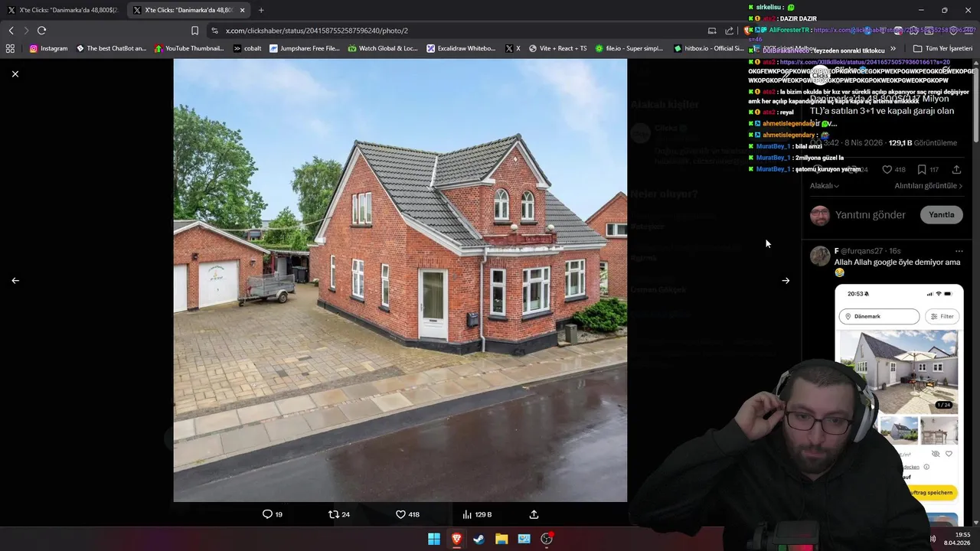Open the more options dots on the furqans27 reply
The width and height of the screenshot is (980, 551).
tap(959, 251)
